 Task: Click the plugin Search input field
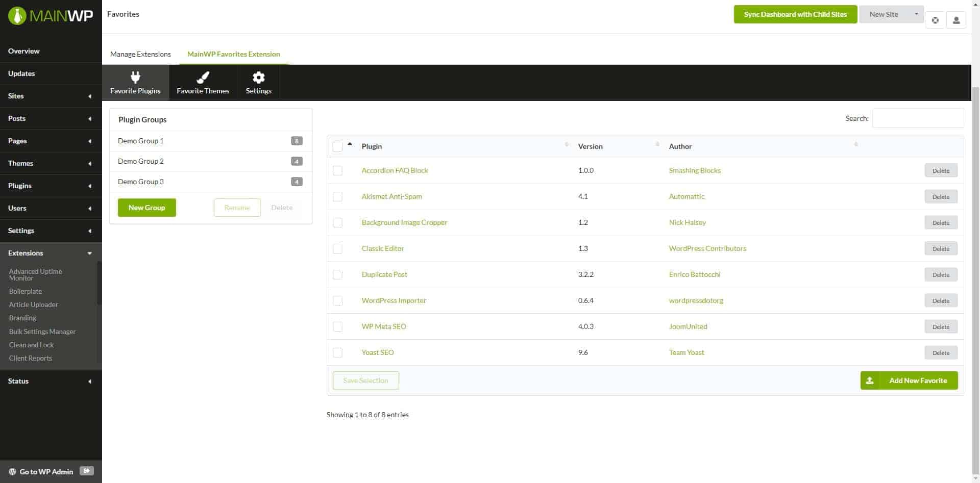pos(918,118)
